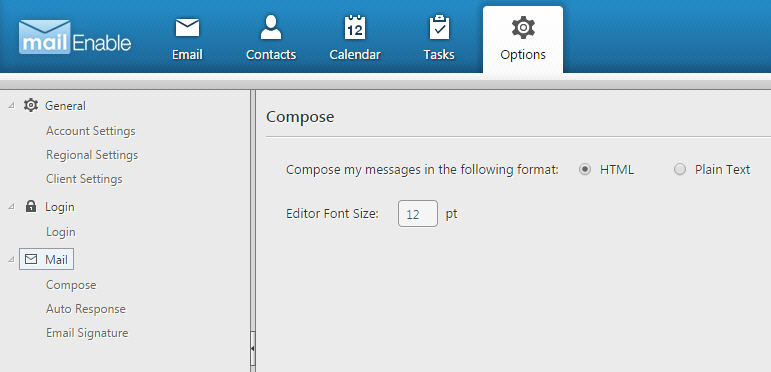
Task: Collapse the General tree section
Action: pyautogui.click(x=12, y=106)
